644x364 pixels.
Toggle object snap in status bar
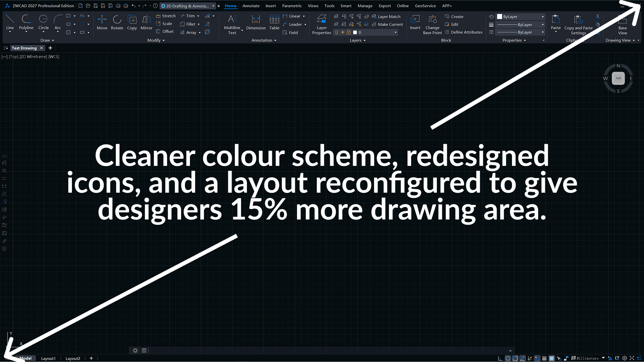515,358
